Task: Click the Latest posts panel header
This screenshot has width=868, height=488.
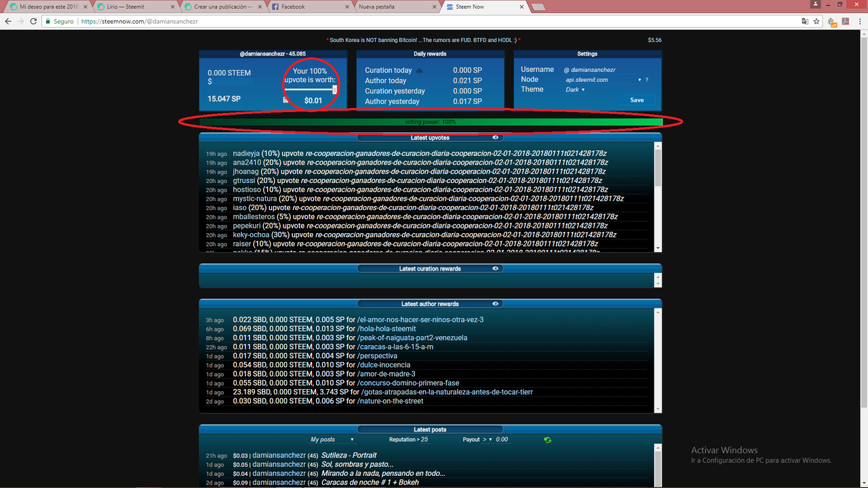Action: click(x=431, y=430)
